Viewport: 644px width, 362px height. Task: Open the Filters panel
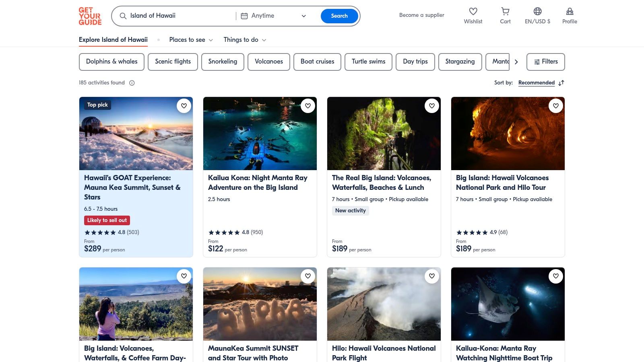tap(545, 62)
